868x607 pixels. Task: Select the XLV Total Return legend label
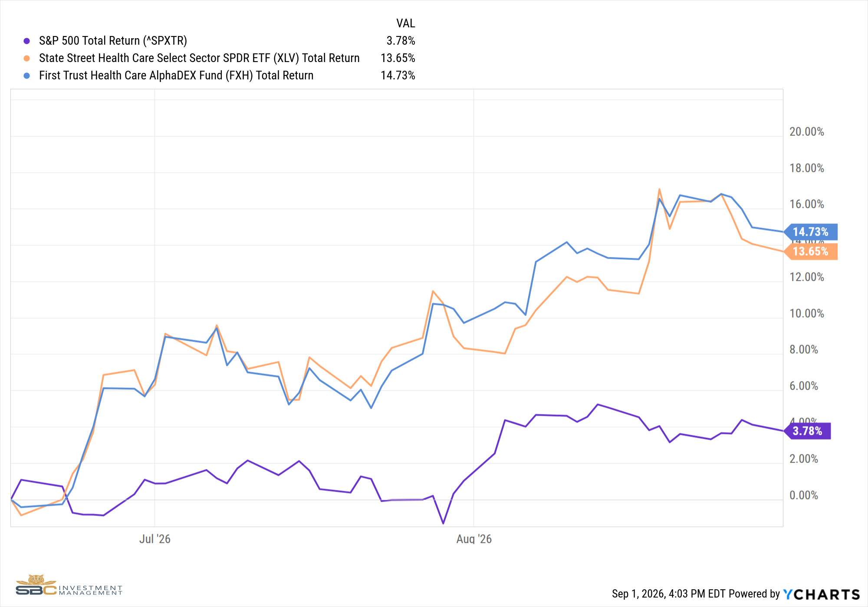tap(199, 58)
